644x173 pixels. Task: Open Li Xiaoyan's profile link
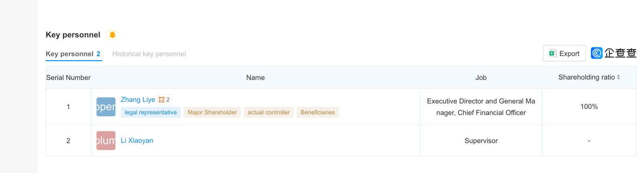[x=137, y=140]
